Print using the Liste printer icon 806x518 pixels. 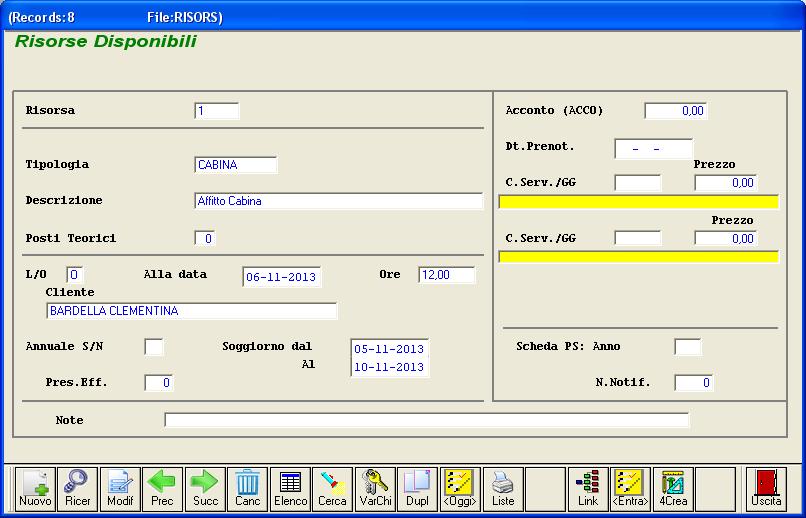tap(503, 488)
